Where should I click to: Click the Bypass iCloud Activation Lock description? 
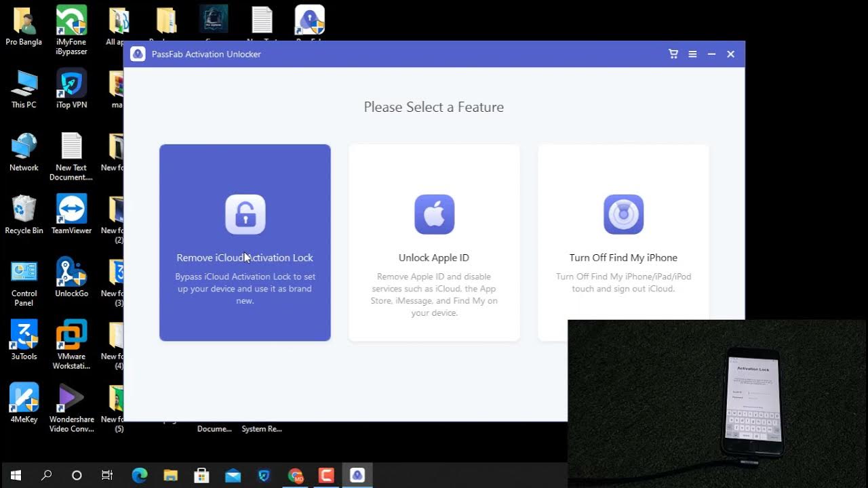click(245, 289)
